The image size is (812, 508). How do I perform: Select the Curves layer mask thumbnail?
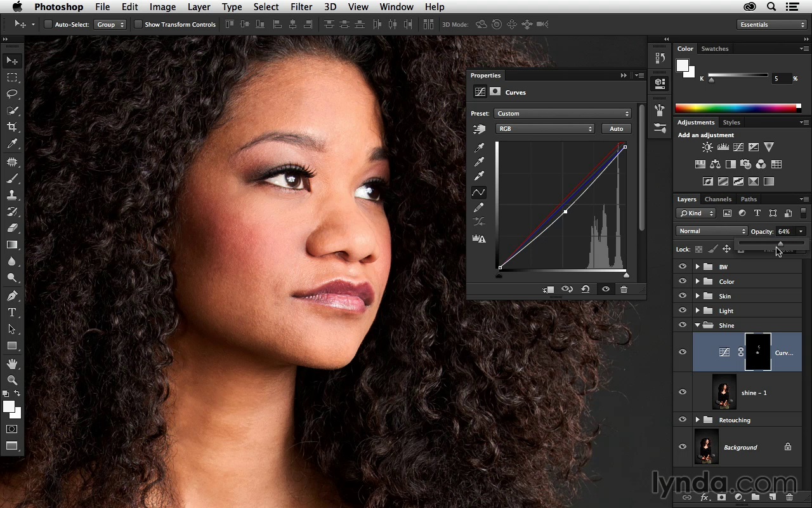click(x=758, y=352)
